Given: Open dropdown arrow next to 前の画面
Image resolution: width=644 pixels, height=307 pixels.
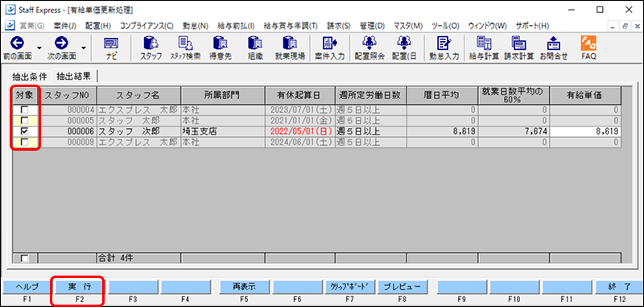Looking at the screenshot, I should coord(39,48).
